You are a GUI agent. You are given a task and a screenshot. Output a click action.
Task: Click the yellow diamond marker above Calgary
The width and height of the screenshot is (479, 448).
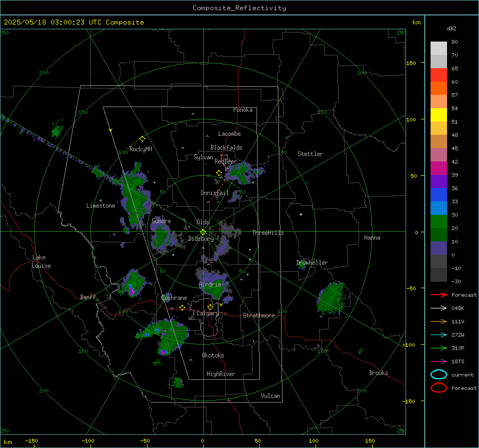pyautogui.click(x=210, y=307)
